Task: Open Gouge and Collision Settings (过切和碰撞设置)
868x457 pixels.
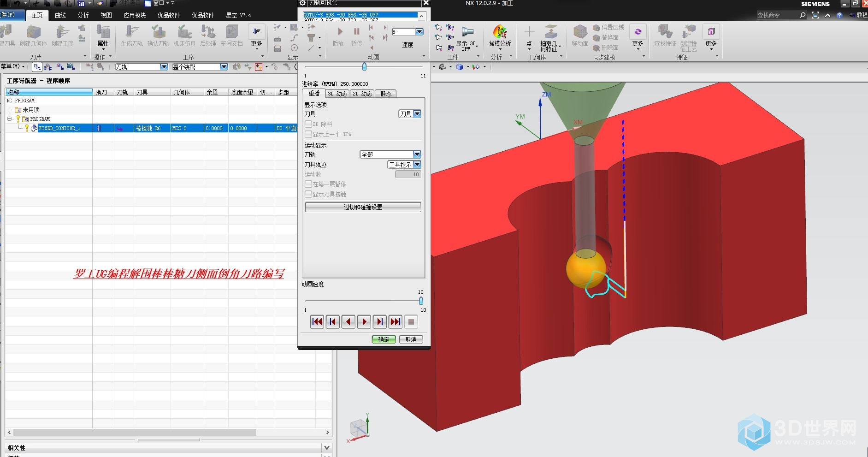Action: click(363, 207)
